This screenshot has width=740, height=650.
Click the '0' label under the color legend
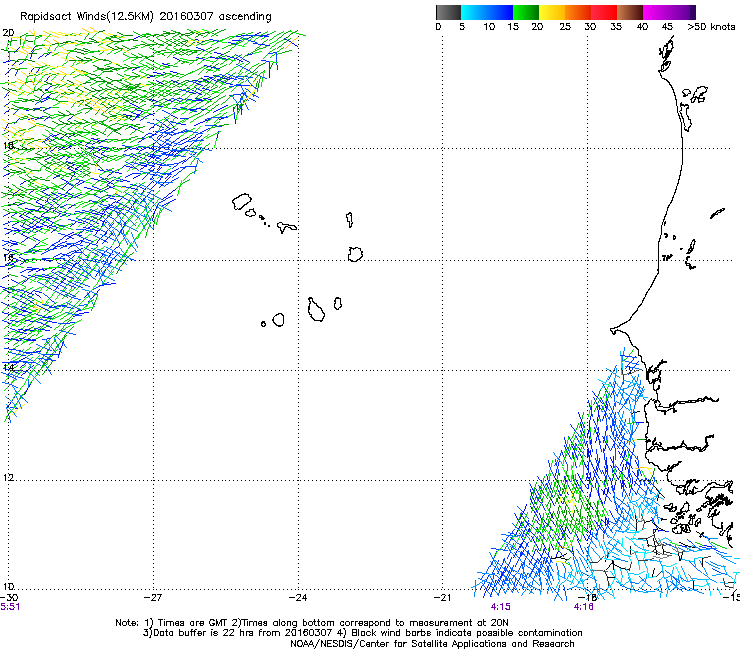point(438,27)
